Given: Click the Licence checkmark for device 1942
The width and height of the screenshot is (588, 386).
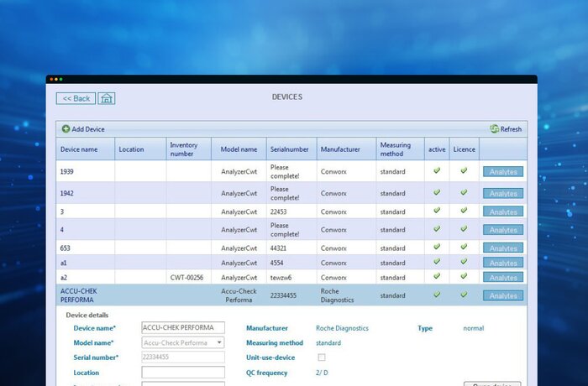Looking at the screenshot, I should pos(464,192).
